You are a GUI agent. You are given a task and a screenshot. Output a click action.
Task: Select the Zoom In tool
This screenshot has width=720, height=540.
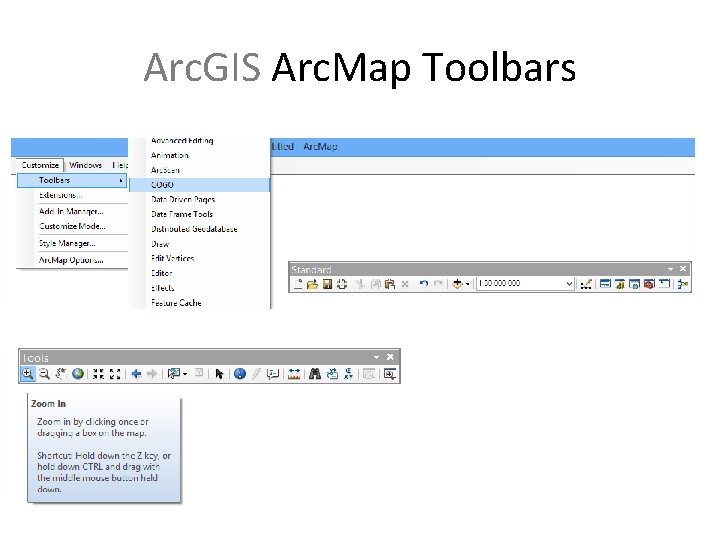[27, 374]
